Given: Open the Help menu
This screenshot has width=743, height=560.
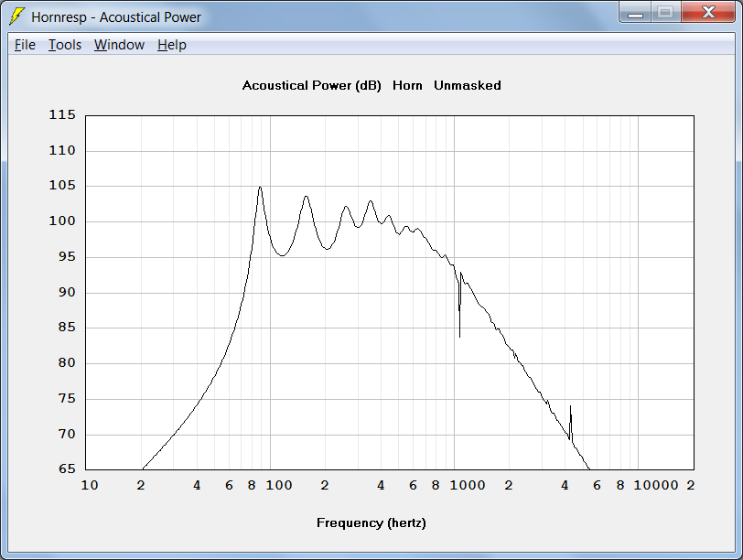Looking at the screenshot, I should [171, 45].
